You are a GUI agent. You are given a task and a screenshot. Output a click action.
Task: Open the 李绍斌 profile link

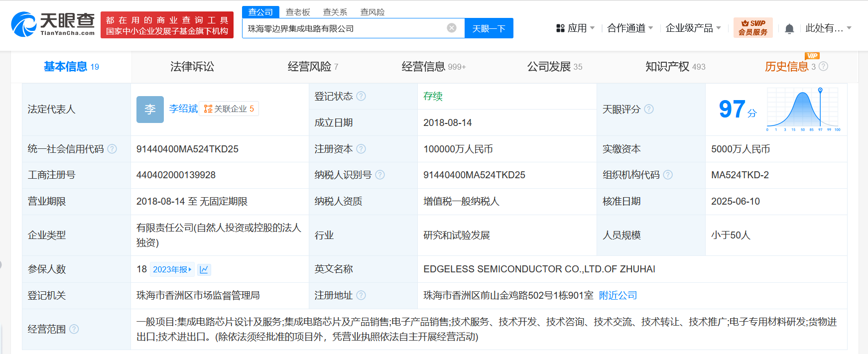pyautogui.click(x=183, y=109)
